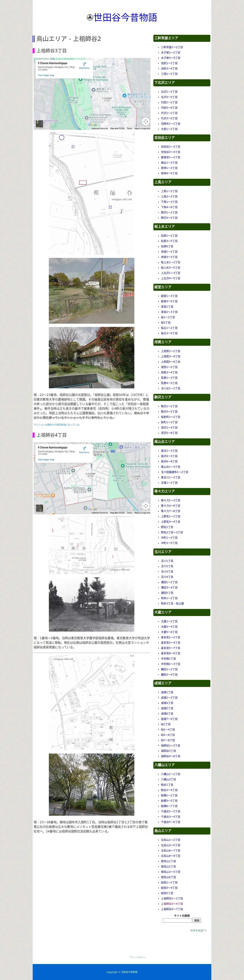Open sidebar link 千歳台5〜6丁目
The width and height of the screenshot is (244, 980).
(x=171, y=822)
